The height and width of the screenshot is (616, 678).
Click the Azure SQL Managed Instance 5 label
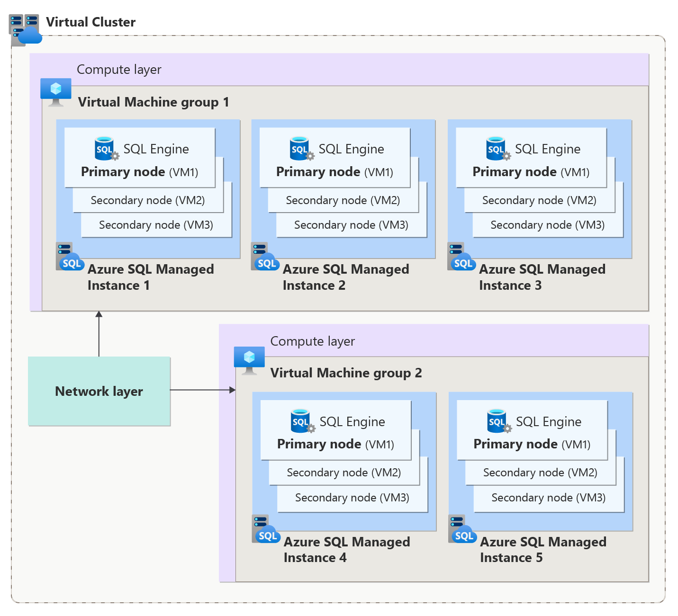(x=543, y=549)
